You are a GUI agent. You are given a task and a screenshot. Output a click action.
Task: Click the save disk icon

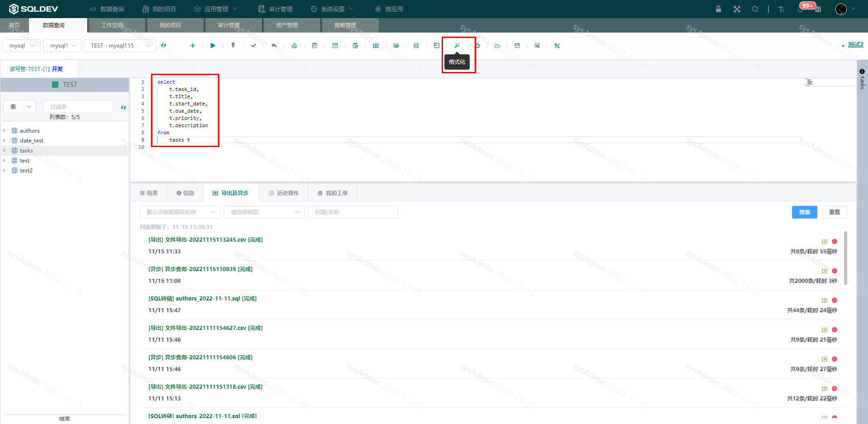coord(517,46)
